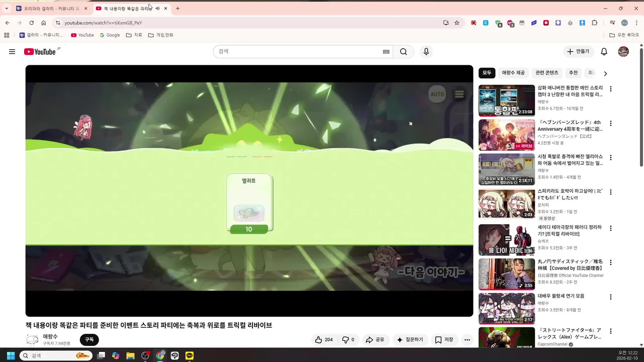644x362 pixels.
Task: Open File Explorer from the taskbar
Action: pyautogui.click(x=130, y=355)
